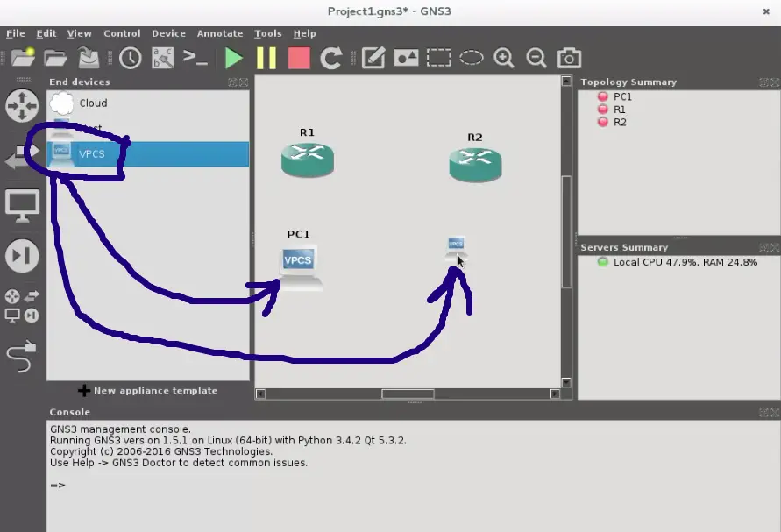Suspend all devices with yellow pause
The height and width of the screenshot is (532, 781).
pos(266,58)
